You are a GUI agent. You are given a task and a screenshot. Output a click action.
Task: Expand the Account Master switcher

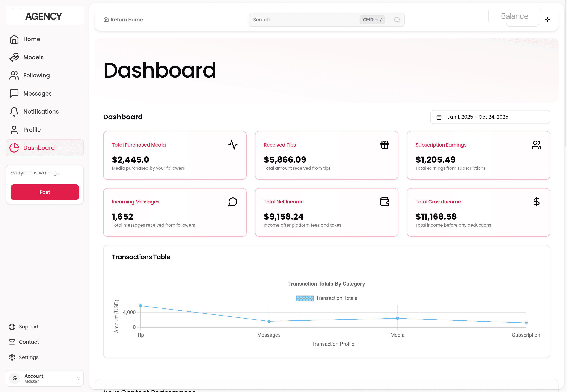tap(45, 378)
